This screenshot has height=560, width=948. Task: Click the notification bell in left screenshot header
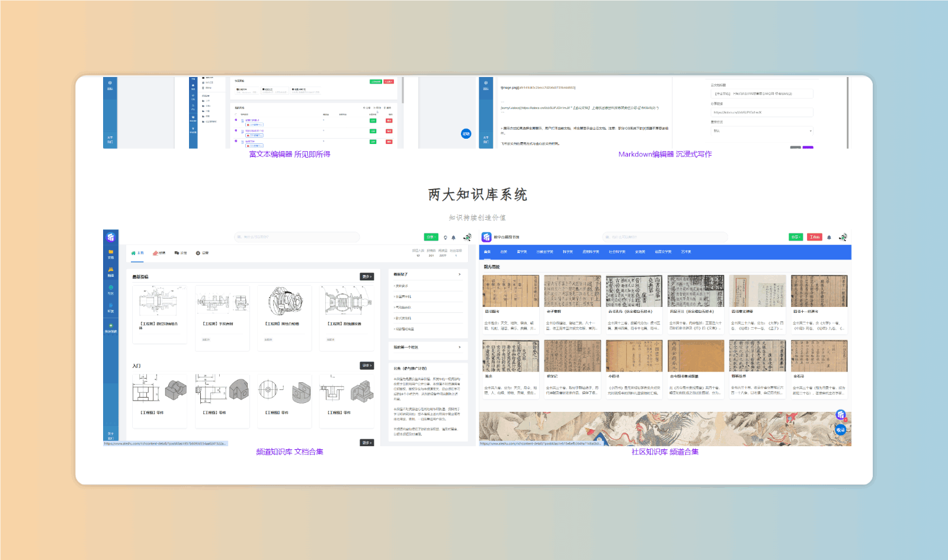coord(454,238)
